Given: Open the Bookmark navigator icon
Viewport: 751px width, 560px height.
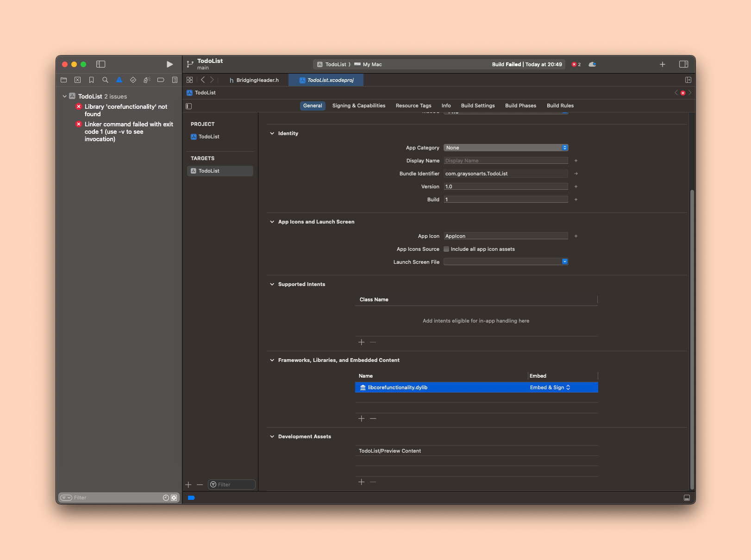Looking at the screenshot, I should (91, 80).
